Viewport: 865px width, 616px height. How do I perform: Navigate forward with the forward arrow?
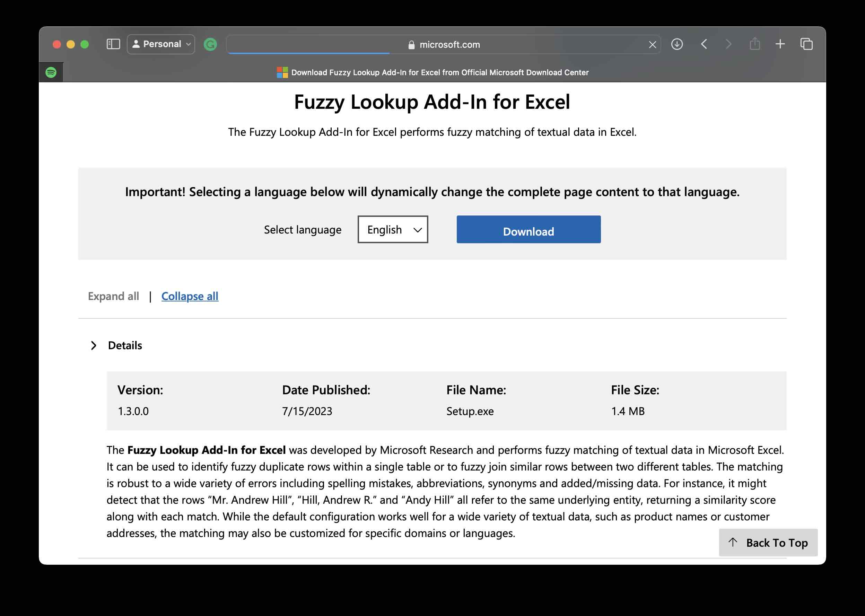point(728,44)
